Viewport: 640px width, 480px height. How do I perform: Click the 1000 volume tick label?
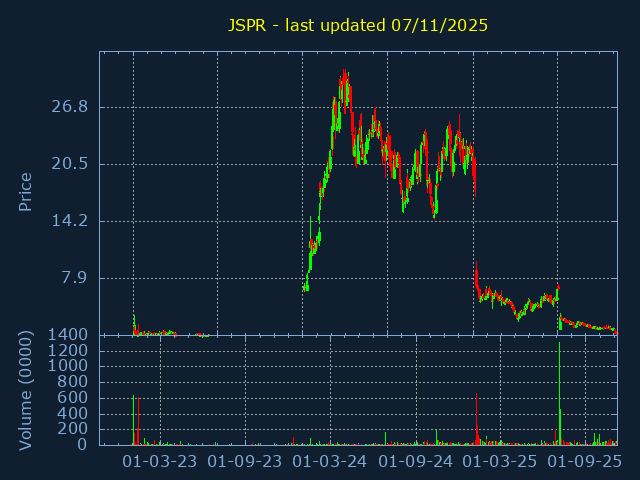[65, 366]
